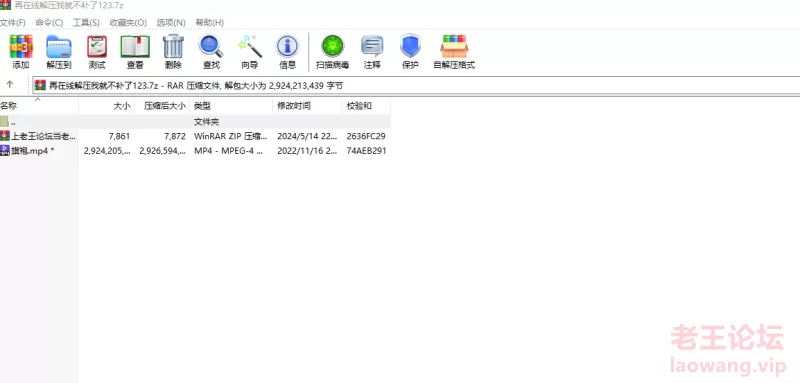Viewport: 800px width, 383px height.
Task: Select the parent folder ".." icon
Action: (5, 122)
